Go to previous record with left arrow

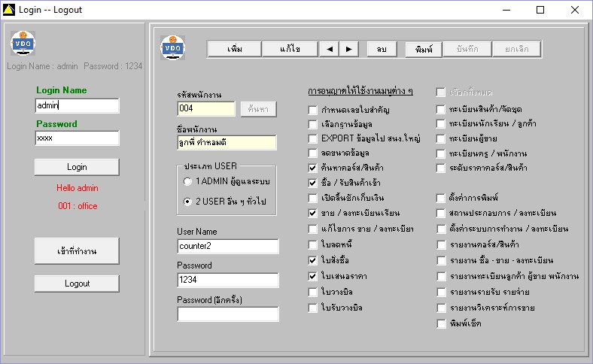coord(329,49)
